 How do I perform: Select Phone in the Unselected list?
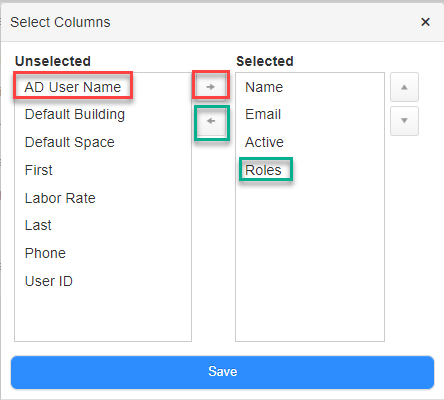point(45,253)
